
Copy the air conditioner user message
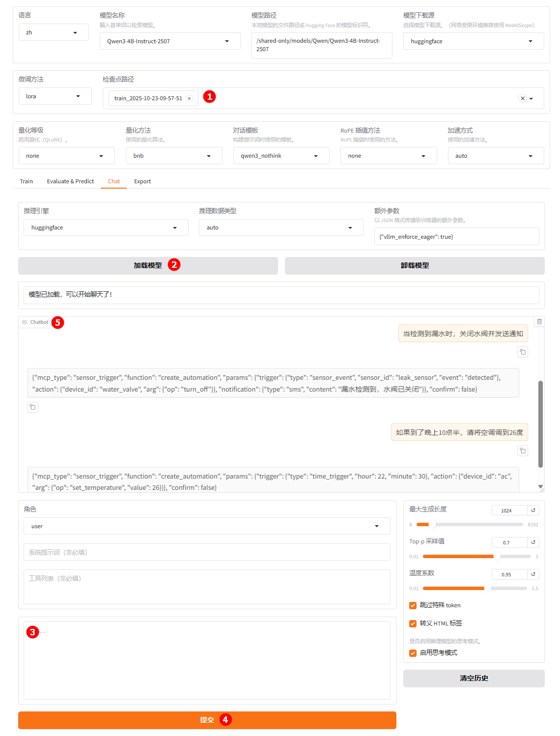(523, 451)
